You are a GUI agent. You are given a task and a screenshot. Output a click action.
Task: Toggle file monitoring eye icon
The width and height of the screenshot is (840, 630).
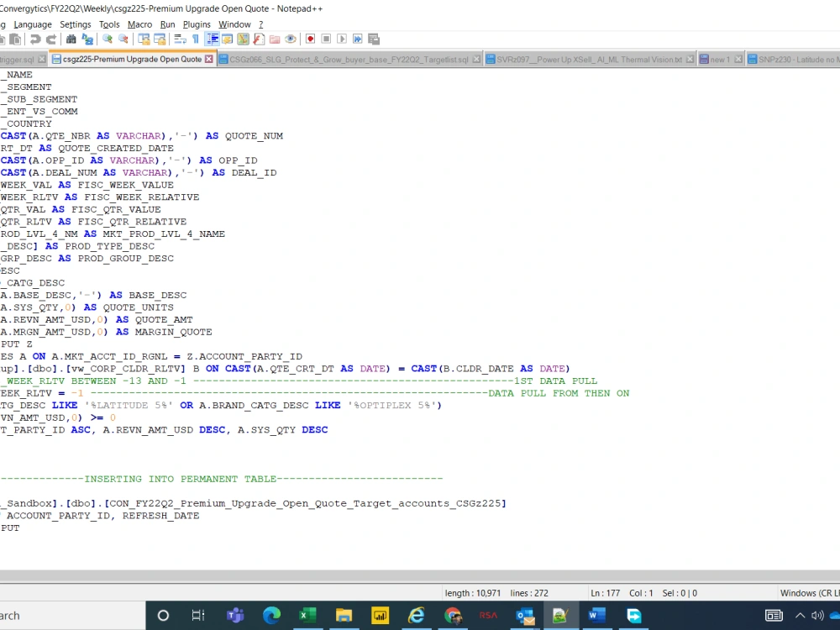pyautogui.click(x=291, y=39)
